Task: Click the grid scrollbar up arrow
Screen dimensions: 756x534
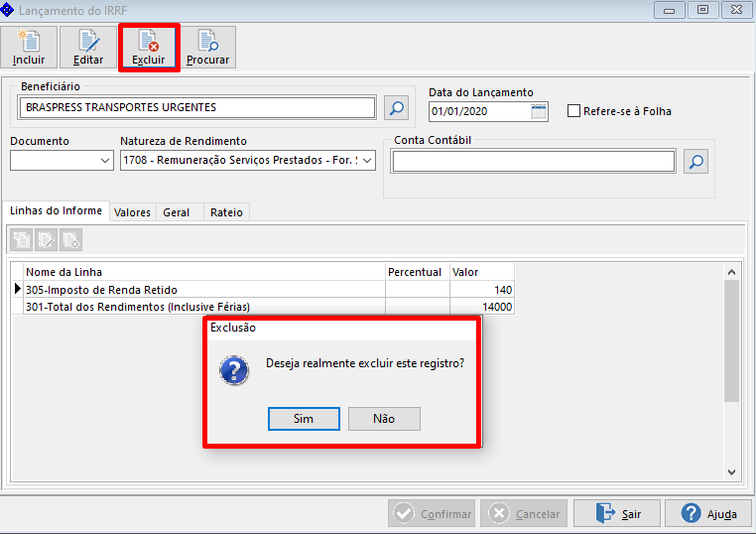Action: (x=731, y=272)
